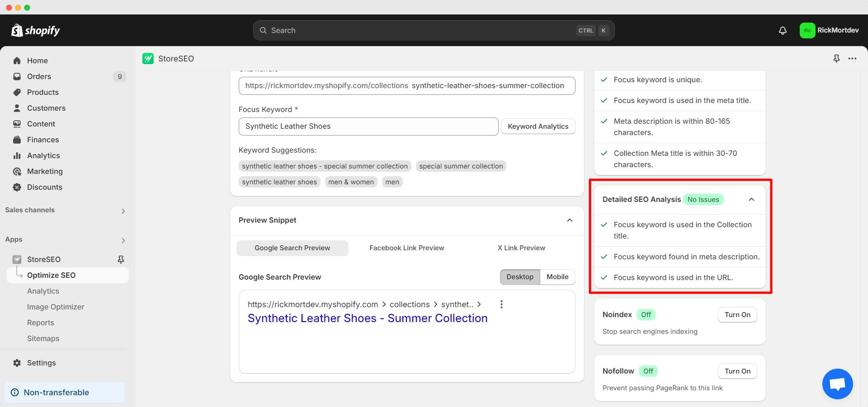Click the Orders badge showing 9

tap(119, 76)
